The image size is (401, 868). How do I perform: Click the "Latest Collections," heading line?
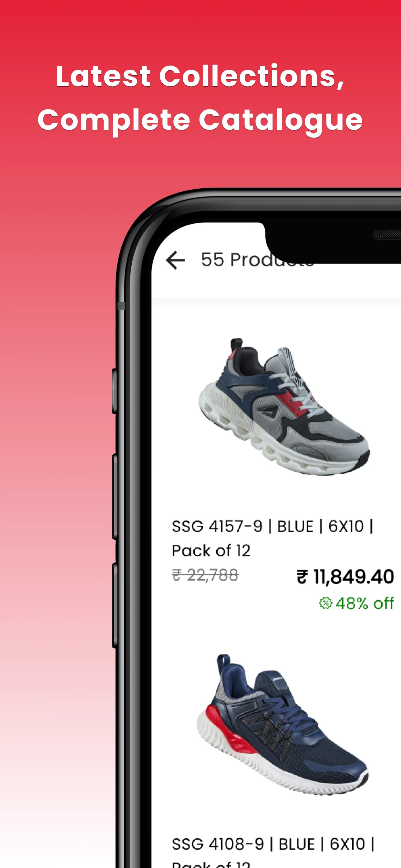tap(200, 76)
